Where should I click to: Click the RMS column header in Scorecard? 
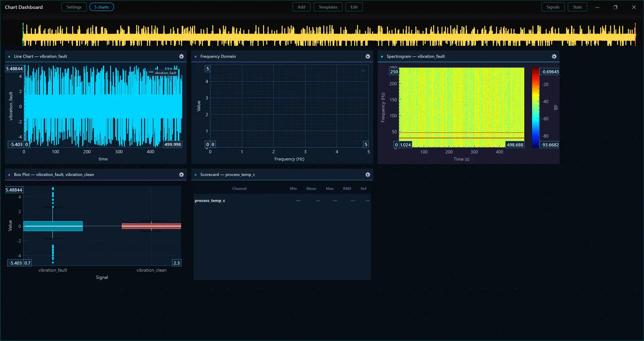coord(347,189)
